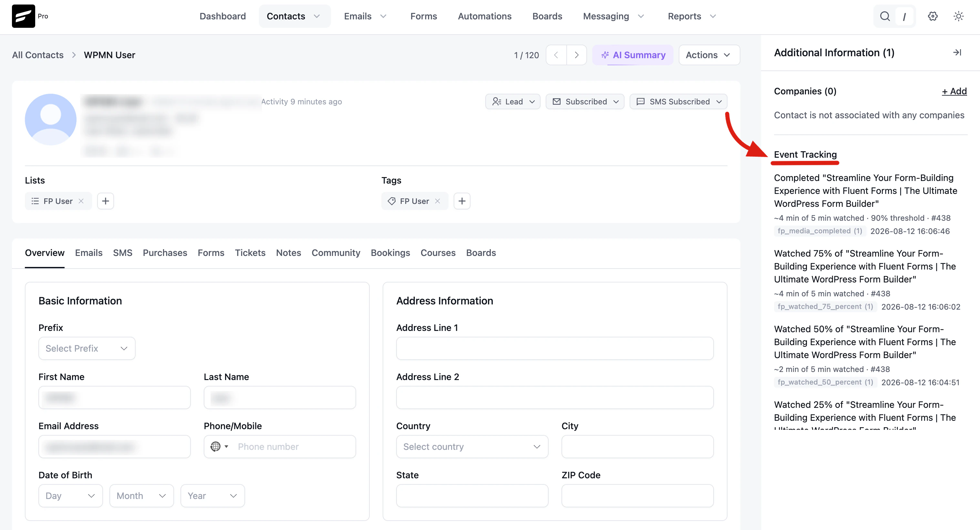980x530 pixels.
Task: Switch to the Emails tab
Action: (x=89, y=253)
